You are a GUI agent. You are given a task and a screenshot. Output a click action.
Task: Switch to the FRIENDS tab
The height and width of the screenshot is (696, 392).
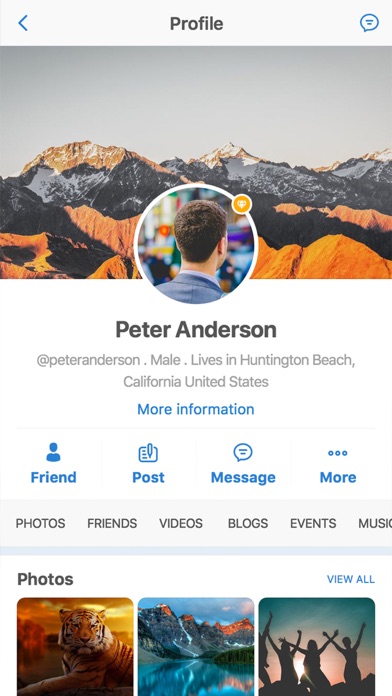[x=112, y=523]
